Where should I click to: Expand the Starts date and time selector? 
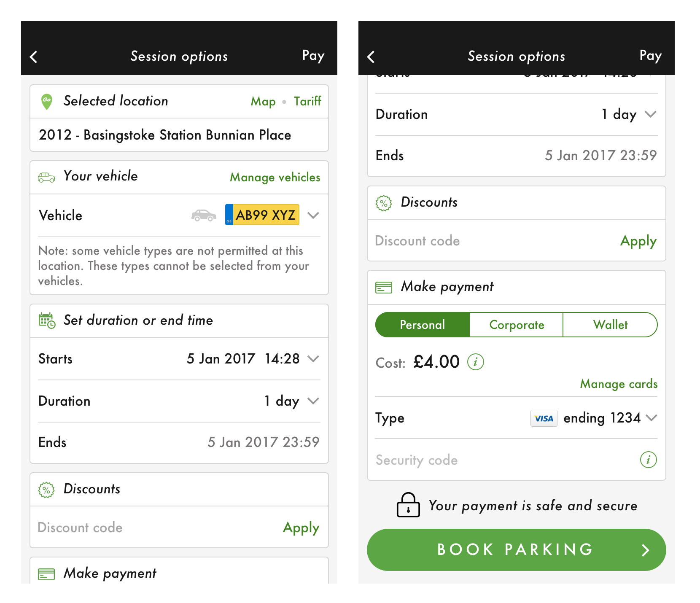pos(313,359)
